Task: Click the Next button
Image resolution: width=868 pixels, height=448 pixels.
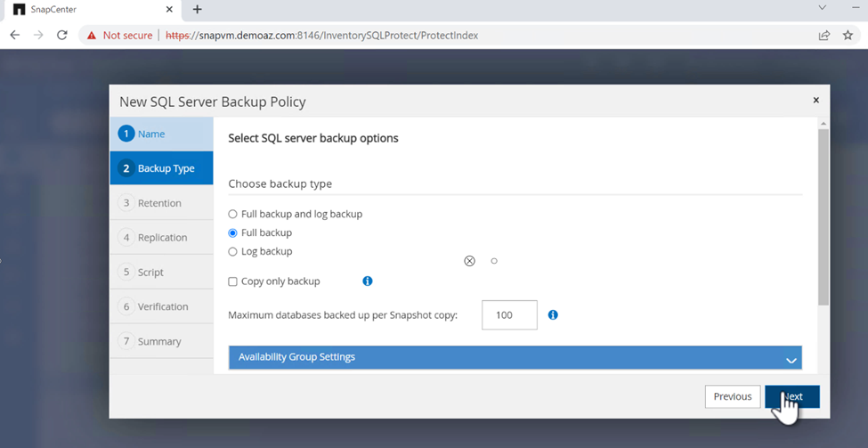Action: pos(791,396)
